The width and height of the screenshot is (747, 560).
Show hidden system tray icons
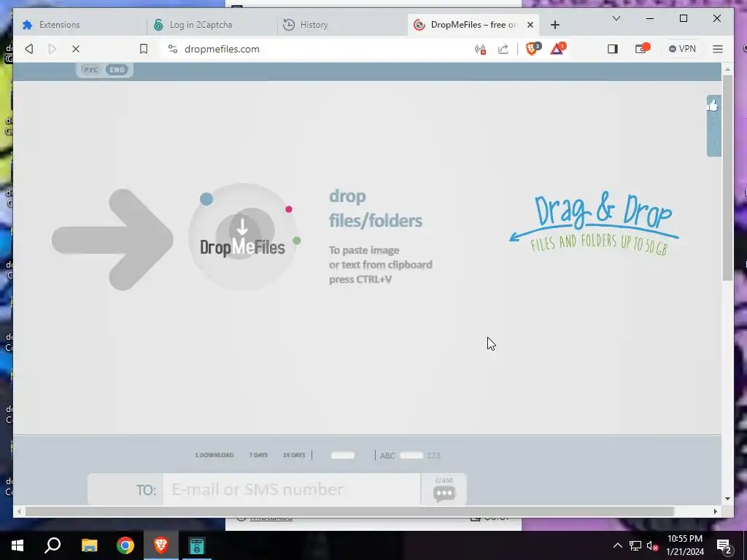(617, 545)
